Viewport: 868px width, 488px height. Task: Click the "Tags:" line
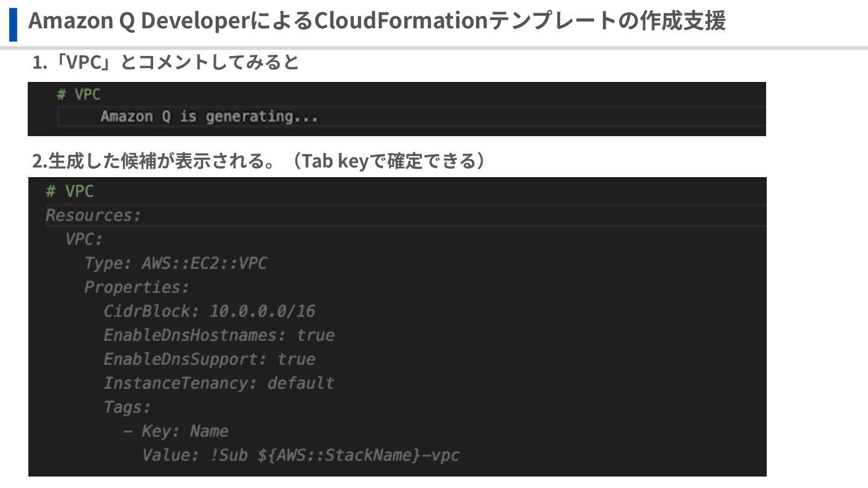[127, 407]
